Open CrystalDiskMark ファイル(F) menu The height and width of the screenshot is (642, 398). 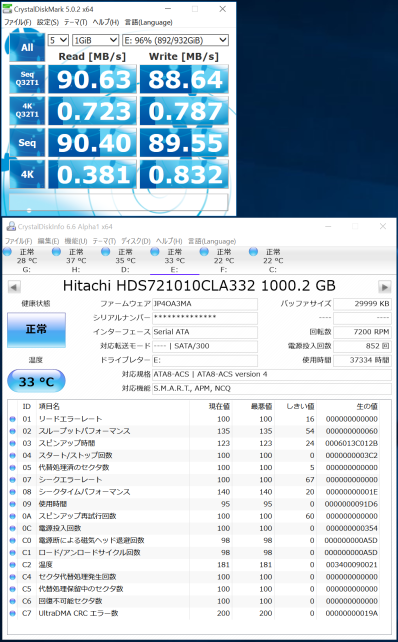coord(17,22)
